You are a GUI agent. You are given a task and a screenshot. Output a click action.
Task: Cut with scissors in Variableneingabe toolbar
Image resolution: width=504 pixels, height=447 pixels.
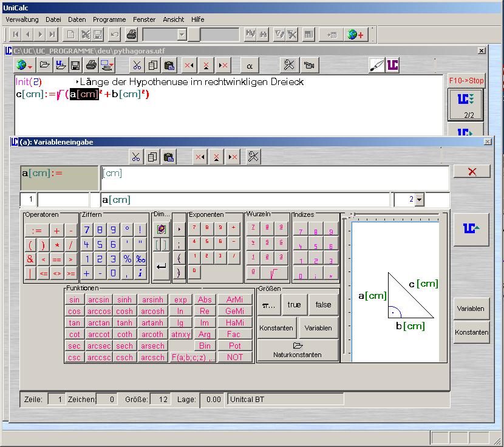coord(136,157)
